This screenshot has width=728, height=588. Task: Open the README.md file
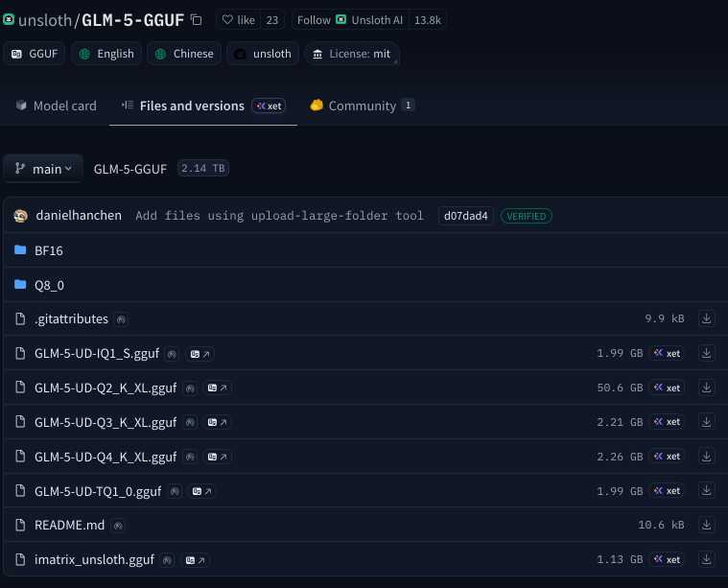pyautogui.click(x=70, y=525)
